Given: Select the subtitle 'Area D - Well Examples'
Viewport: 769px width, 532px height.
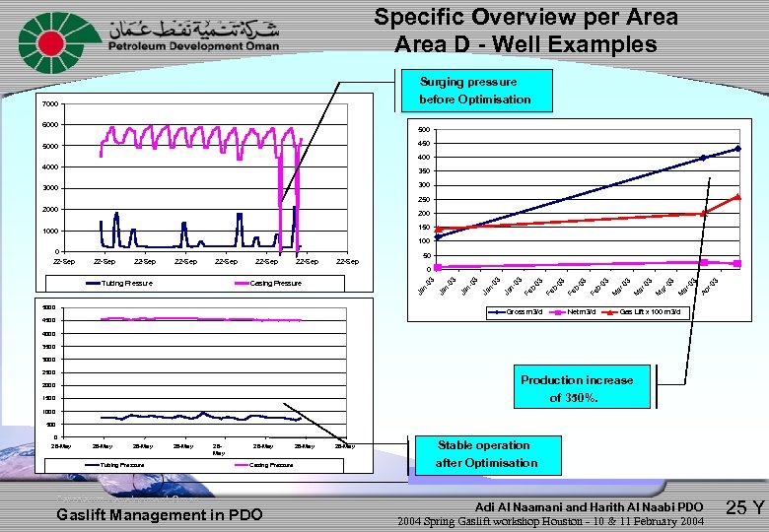Looking at the screenshot, I should [x=525, y=44].
